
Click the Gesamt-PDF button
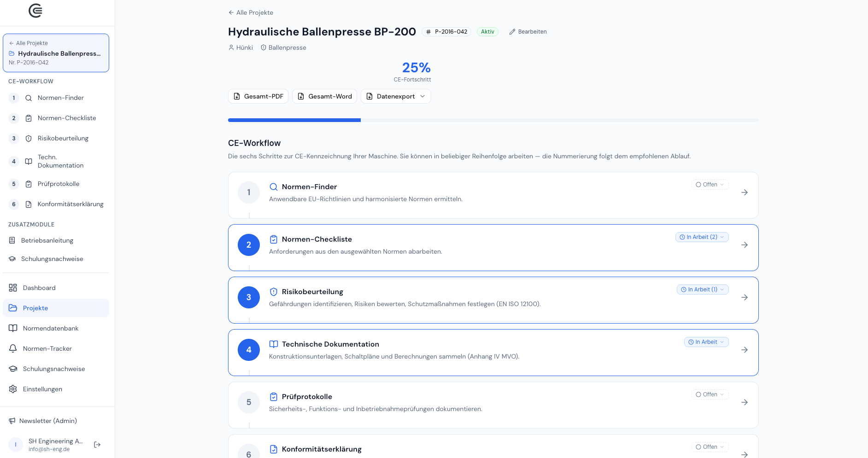pos(258,96)
